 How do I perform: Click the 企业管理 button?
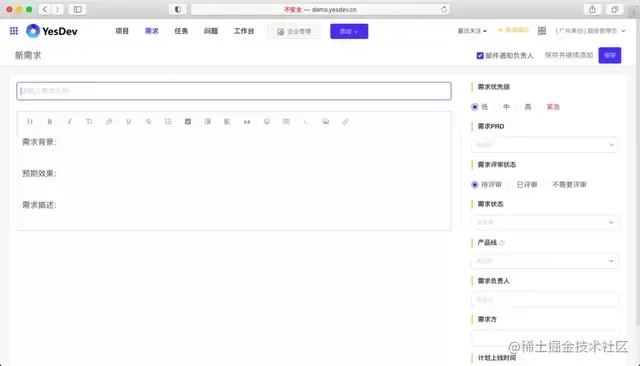pos(294,31)
